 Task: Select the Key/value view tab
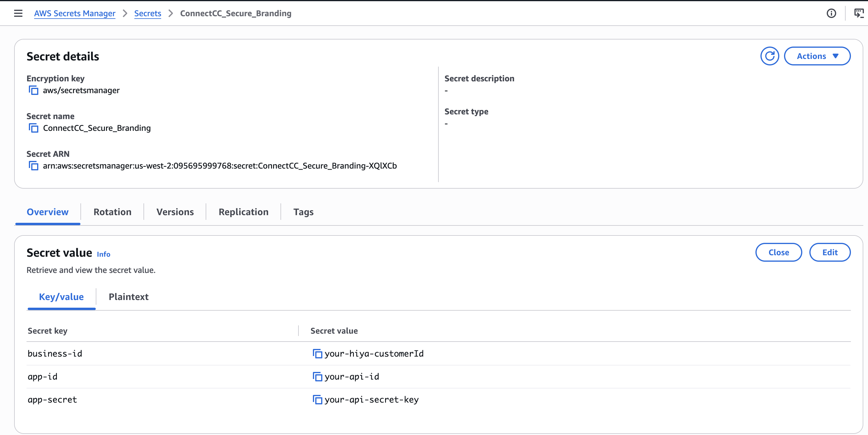pyautogui.click(x=61, y=297)
